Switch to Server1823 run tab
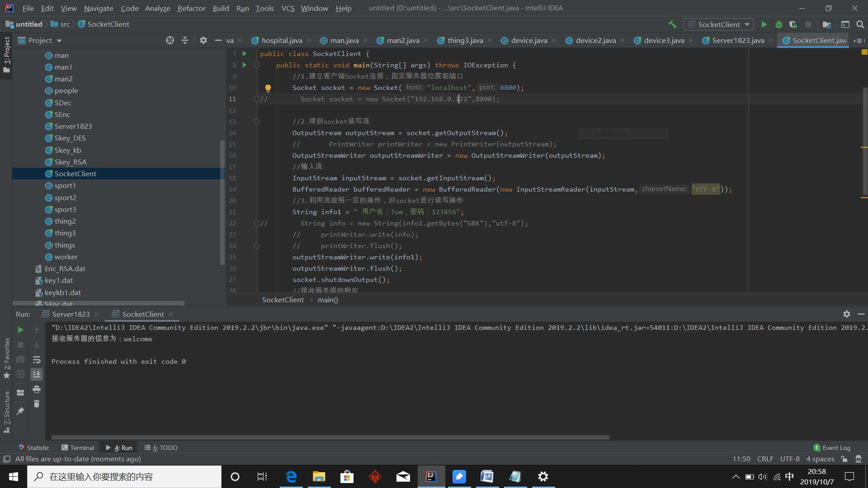The image size is (868, 488). (x=71, y=314)
